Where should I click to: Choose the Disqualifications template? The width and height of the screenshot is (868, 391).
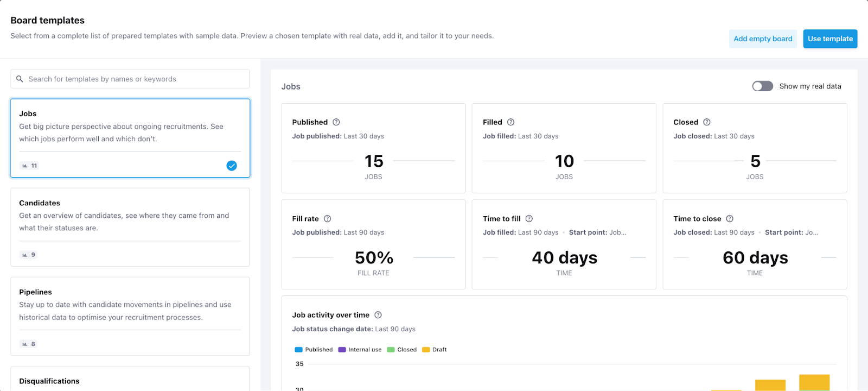[130, 380]
